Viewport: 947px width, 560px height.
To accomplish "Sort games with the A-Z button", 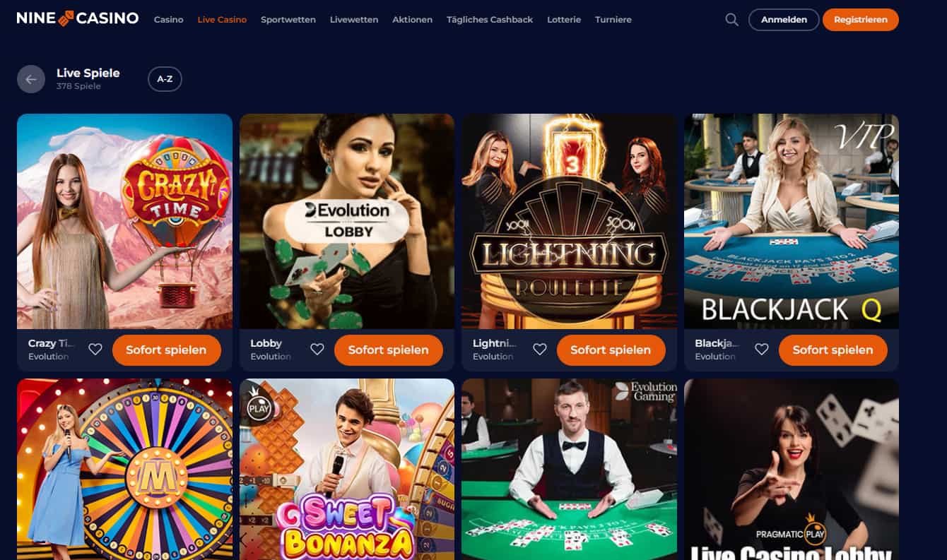I will [165, 79].
